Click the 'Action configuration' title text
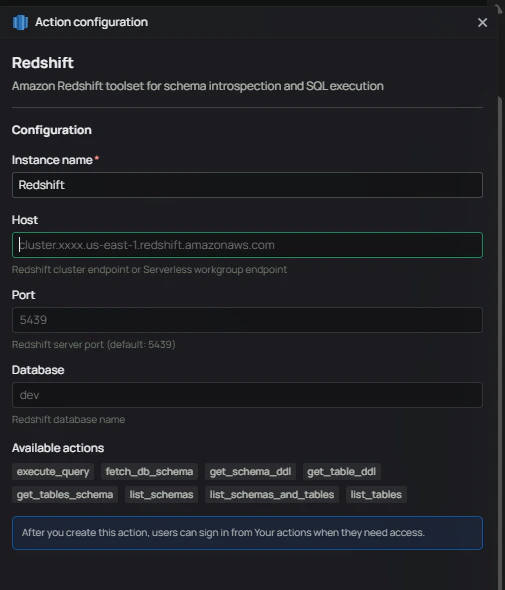 pos(91,22)
